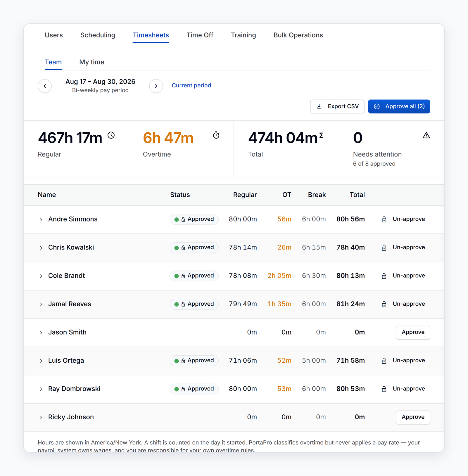The image size is (468, 476).
Task: Click the Name column header
Action: pos(47,195)
